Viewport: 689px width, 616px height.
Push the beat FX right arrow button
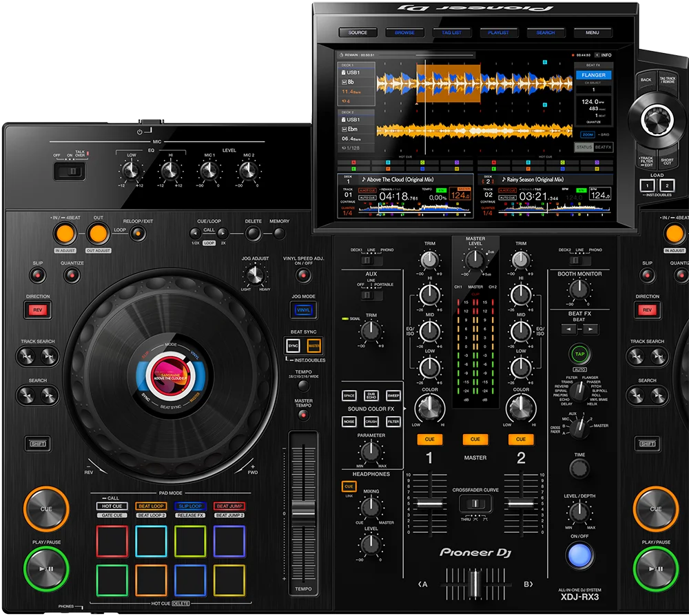coord(590,329)
